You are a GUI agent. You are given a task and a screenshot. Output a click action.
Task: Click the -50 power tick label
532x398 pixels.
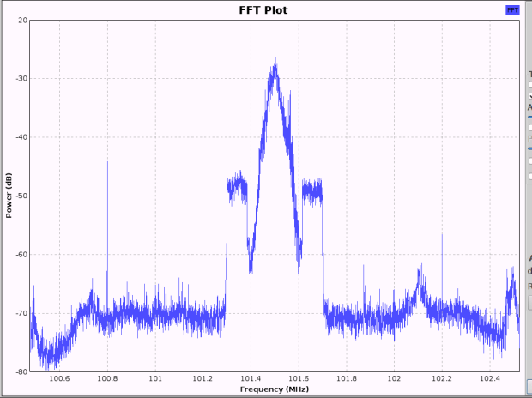click(21, 196)
